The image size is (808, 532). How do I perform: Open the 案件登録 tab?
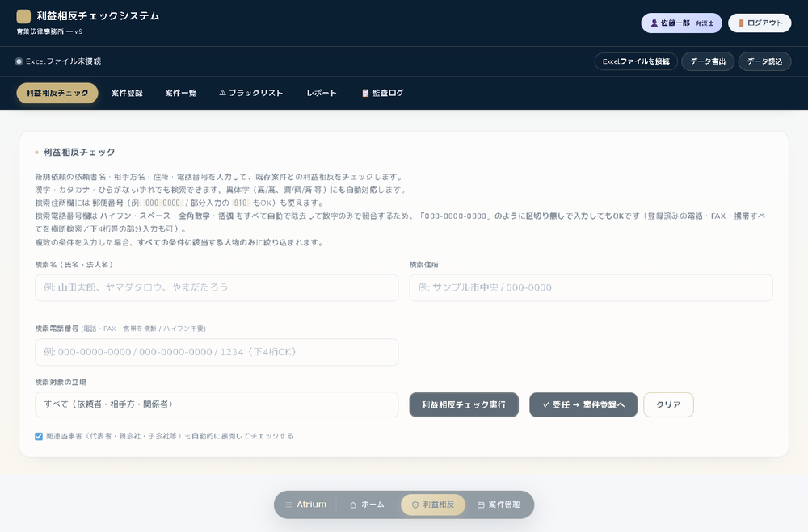click(x=127, y=93)
